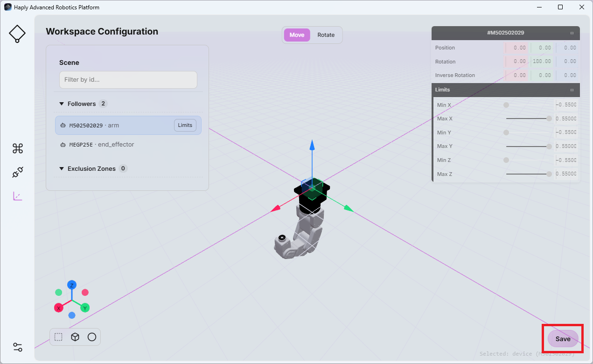Click the Haply diamond logo icon

pos(17,34)
